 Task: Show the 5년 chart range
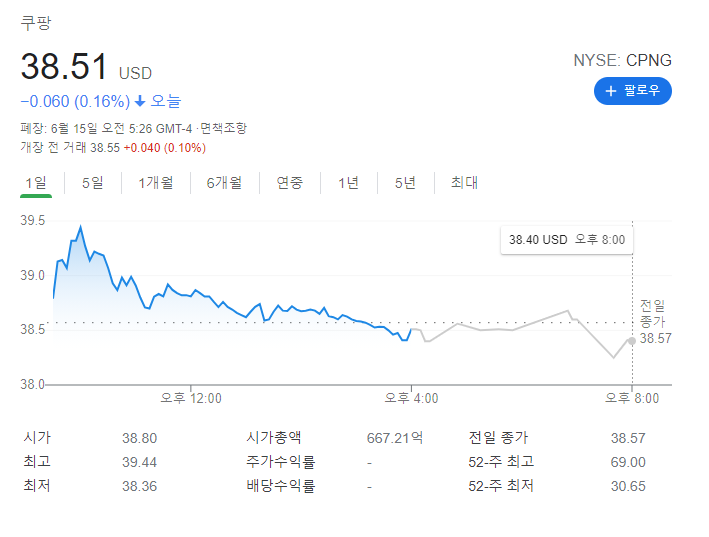point(405,183)
